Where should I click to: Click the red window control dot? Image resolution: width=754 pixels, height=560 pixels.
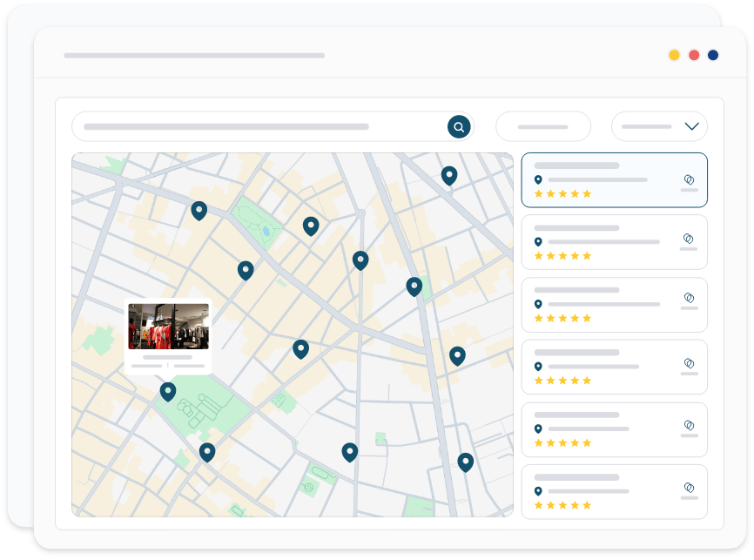[x=694, y=55]
